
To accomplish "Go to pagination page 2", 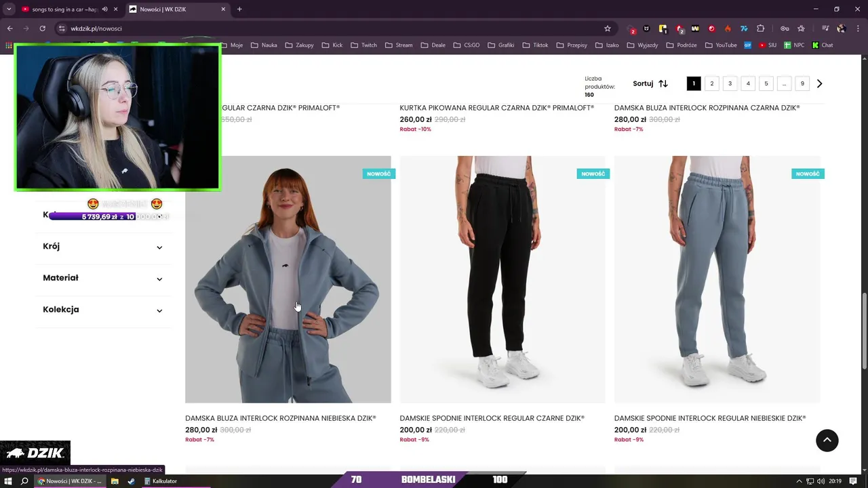I will [x=712, y=83].
